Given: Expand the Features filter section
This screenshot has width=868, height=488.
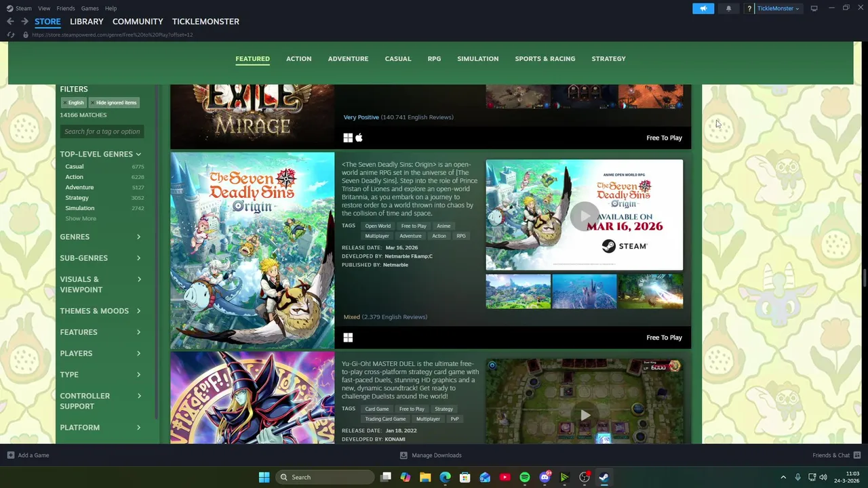Looking at the screenshot, I should click(100, 332).
